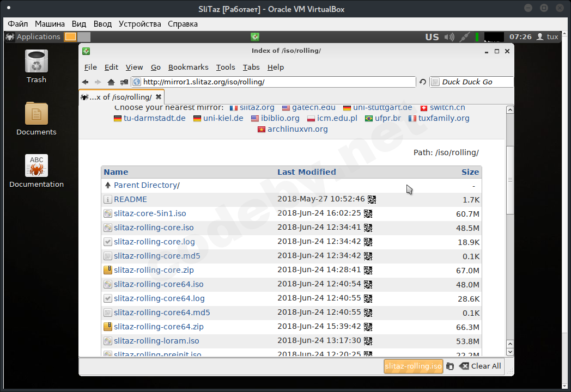This screenshot has height=392, width=571.
Task: Close the /iso/rolling/ tab
Action: pos(159,97)
